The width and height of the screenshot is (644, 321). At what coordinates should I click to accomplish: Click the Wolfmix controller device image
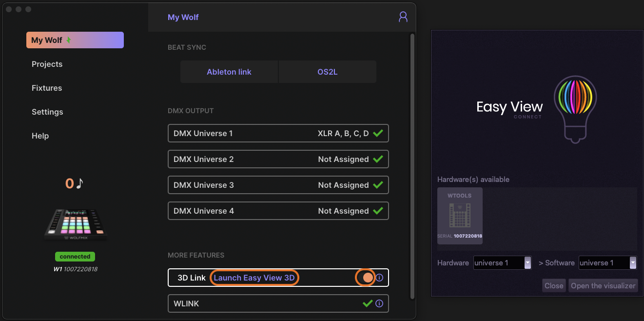tap(76, 225)
